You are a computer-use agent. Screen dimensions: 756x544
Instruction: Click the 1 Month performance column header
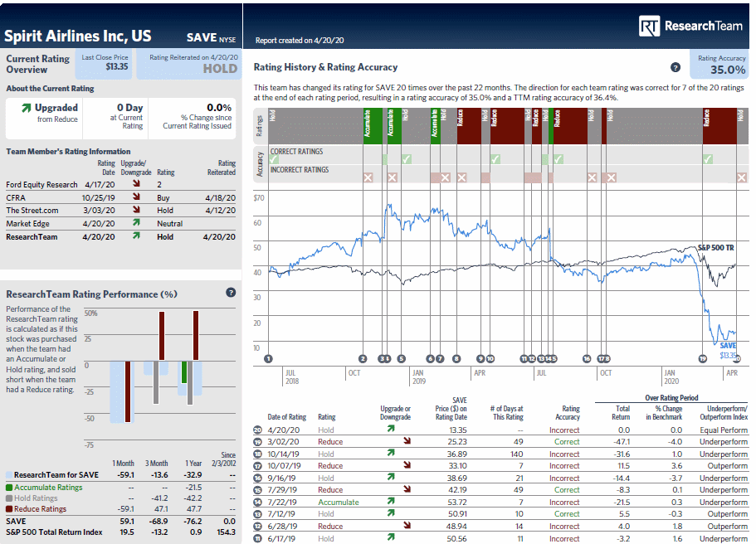click(124, 463)
